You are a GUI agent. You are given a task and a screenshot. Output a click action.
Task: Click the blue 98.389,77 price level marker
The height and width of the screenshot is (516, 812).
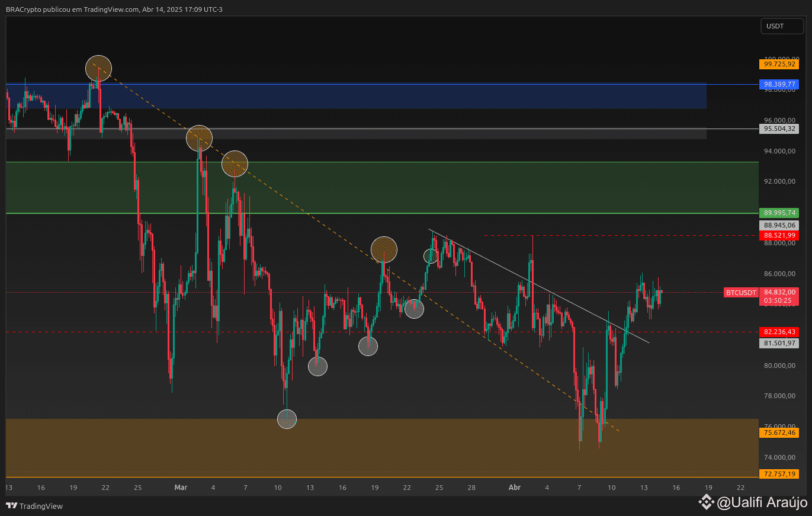click(779, 84)
